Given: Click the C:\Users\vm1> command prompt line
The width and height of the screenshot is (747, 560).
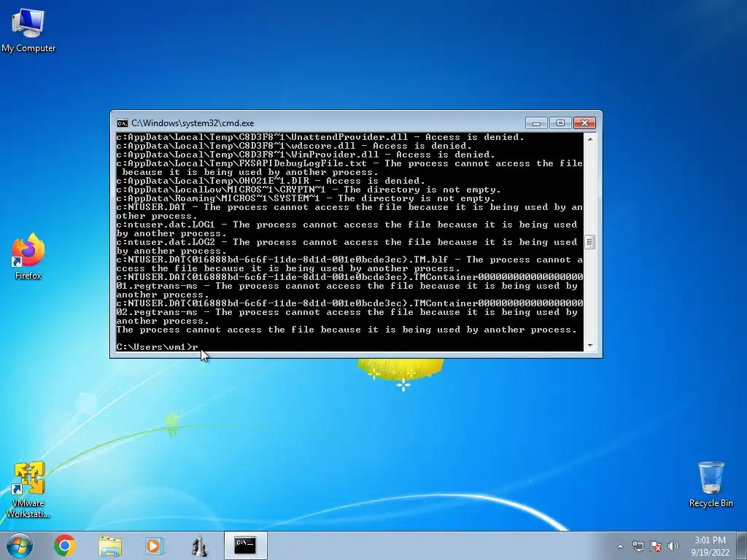Looking at the screenshot, I should click(158, 346).
